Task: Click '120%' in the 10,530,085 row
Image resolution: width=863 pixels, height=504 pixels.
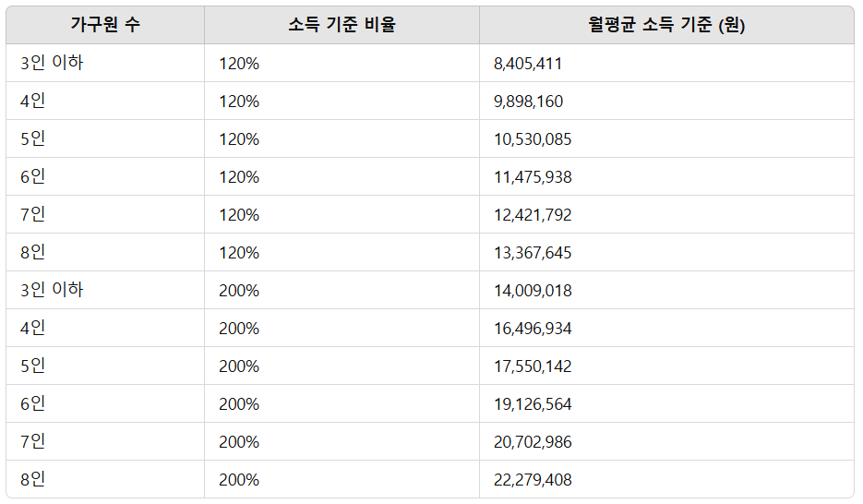Action: tap(239, 139)
